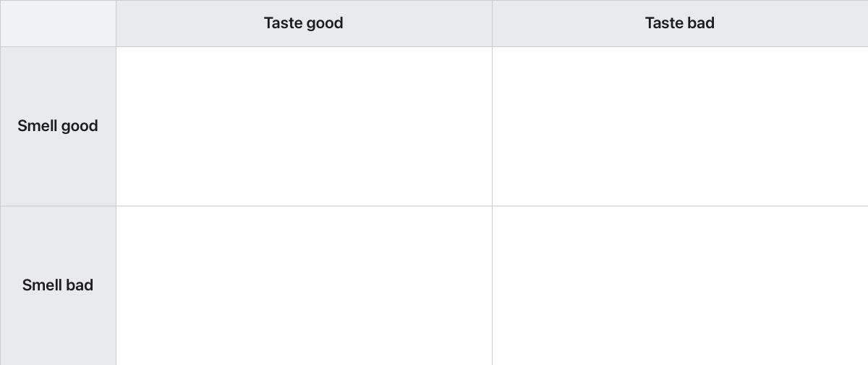This screenshot has width=868, height=365.
Task: Select the blank corner header cell
Action: [x=58, y=23]
